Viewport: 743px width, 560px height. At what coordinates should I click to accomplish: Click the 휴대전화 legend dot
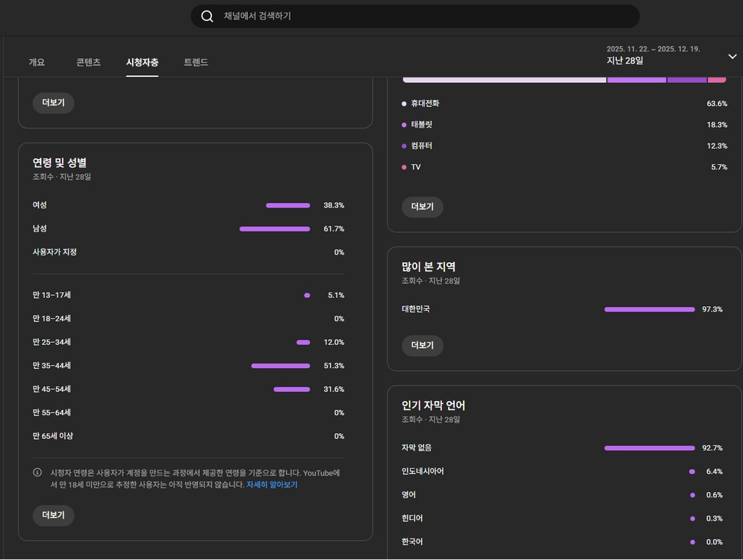tap(404, 104)
